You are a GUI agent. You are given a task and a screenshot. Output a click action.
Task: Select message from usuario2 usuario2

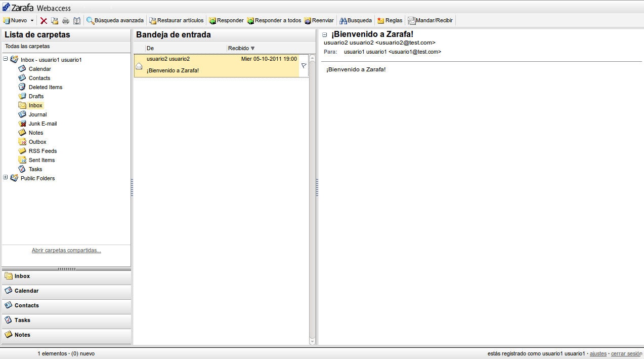[x=221, y=66]
